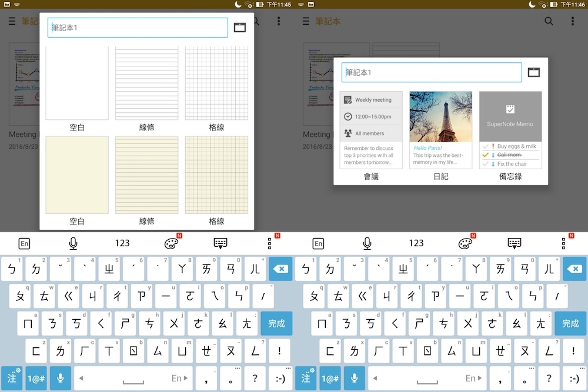This screenshot has height=392, width=588.
Task: Select the 日記 Paris diary template thumbnail
Action: pyautogui.click(x=440, y=130)
